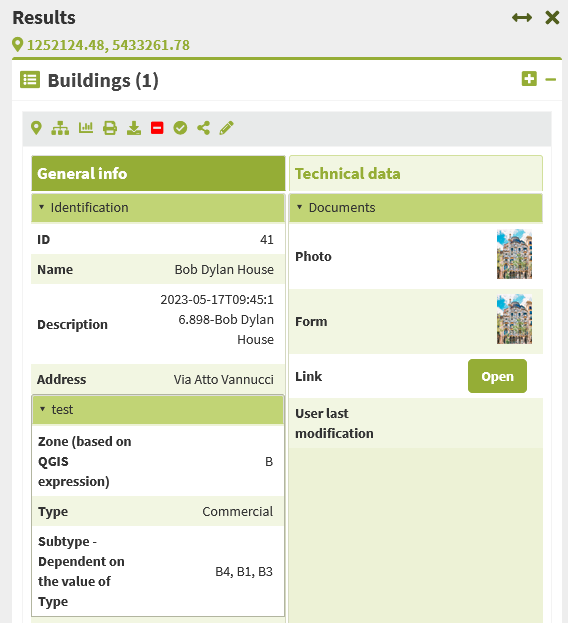The height and width of the screenshot is (623, 568).
Task: Click the Zone value B
Action: point(269,462)
